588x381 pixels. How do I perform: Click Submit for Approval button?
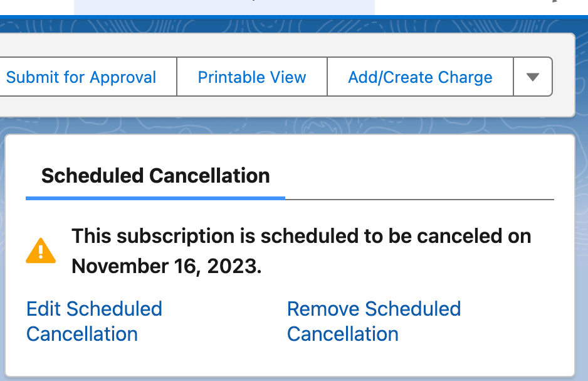click(x=81, y=77)
